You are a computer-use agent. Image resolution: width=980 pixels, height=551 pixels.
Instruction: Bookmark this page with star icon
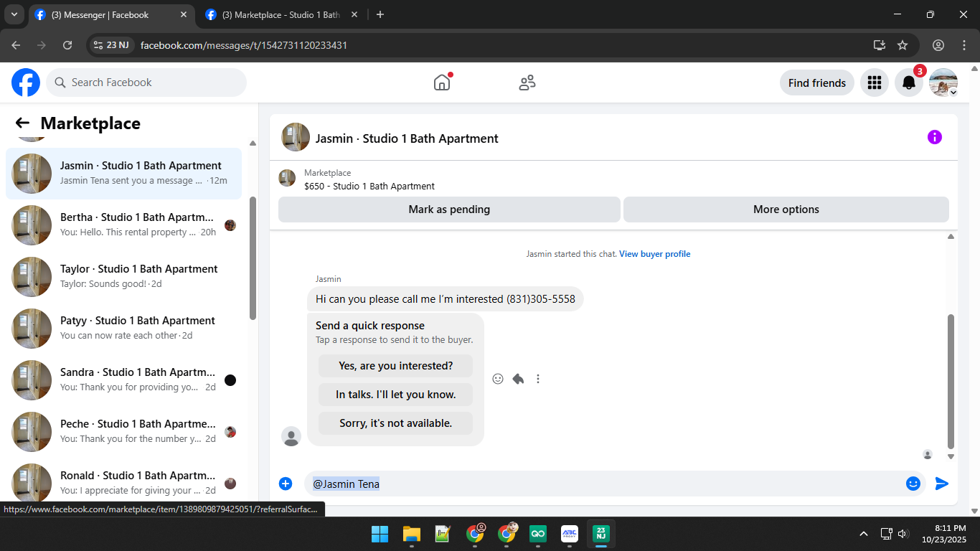pos(903,45)
